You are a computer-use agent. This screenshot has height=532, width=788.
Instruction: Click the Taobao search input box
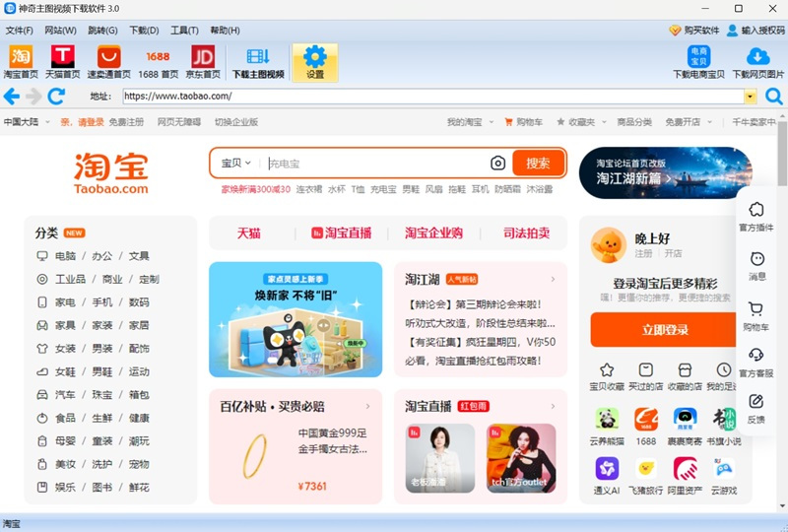pos(374,163)
